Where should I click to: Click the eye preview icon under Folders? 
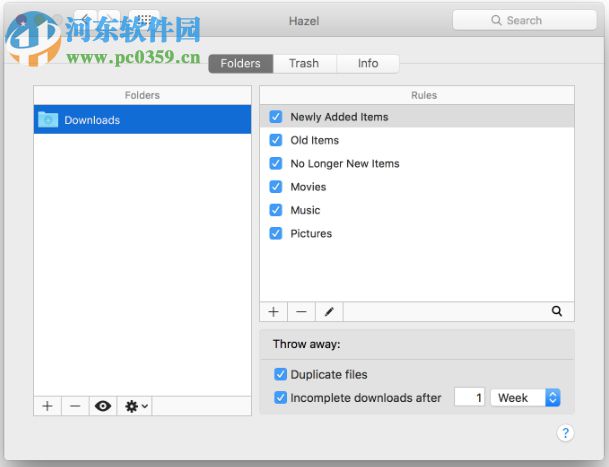tap(103, 406)
